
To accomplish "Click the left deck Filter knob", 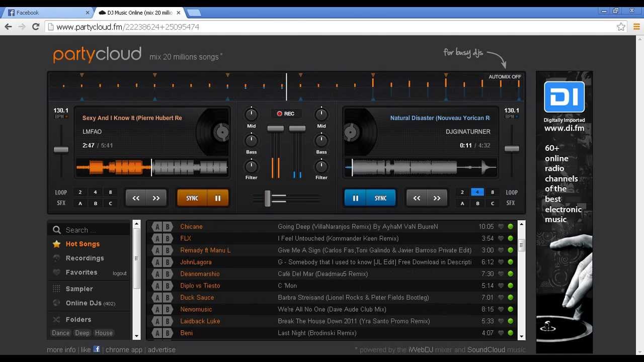I will pos(251,166).
